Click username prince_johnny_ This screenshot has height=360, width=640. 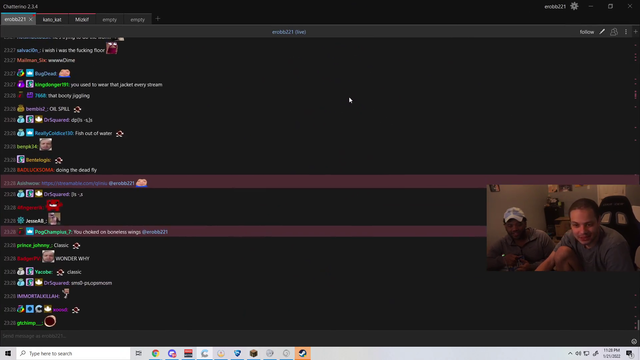(34, 245)
